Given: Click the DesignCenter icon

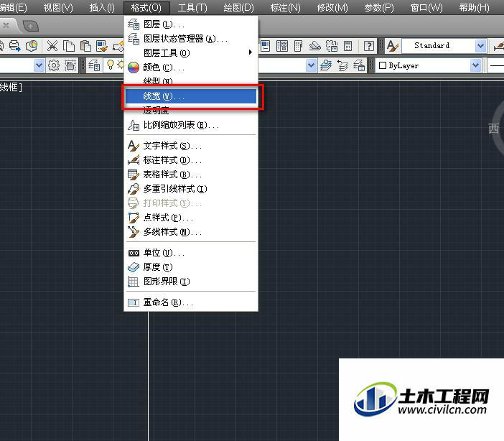Looking at the screenshot, I should tap(282, 46).
